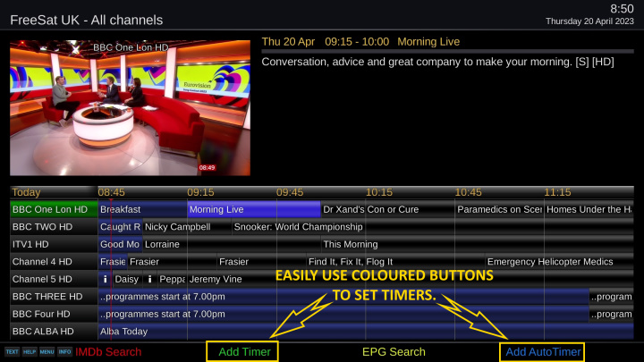Select the Channel 5 HD channel
This screenshot has width=644, height=362.
(54, 279)
